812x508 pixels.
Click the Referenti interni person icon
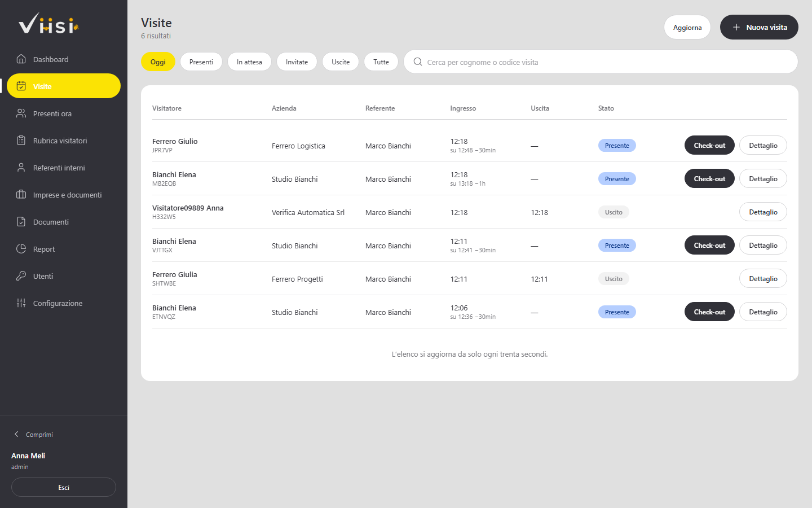(21, 167)
